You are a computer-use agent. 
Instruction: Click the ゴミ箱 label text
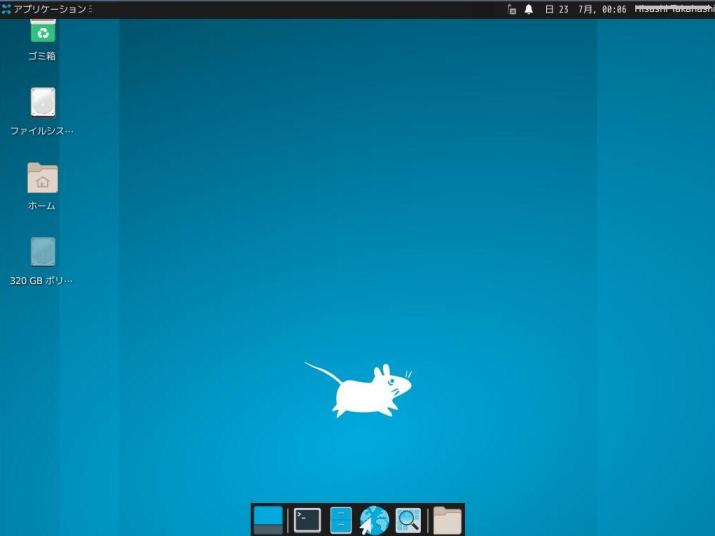42,56
